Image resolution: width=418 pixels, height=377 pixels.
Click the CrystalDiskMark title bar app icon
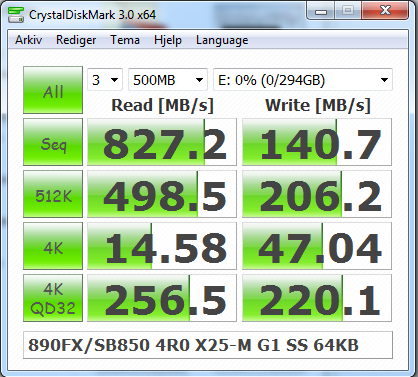pos(16,15)
